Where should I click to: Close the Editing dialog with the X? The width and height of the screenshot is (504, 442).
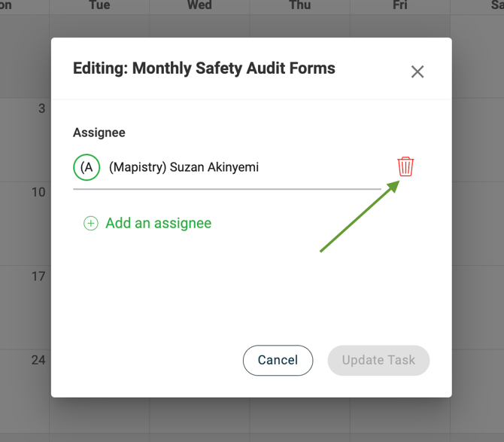[417, 72]
